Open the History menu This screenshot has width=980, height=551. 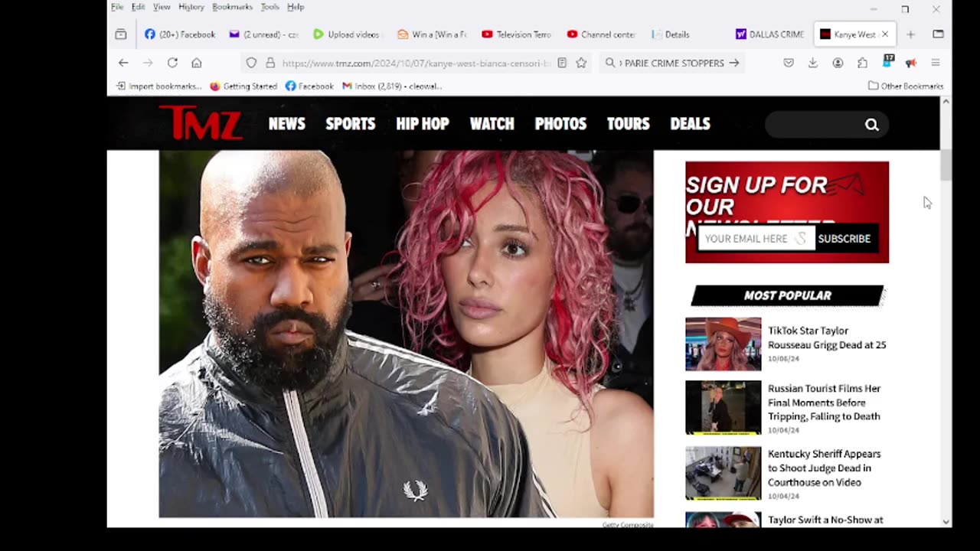pyautogui.click(x=191, y=7)
